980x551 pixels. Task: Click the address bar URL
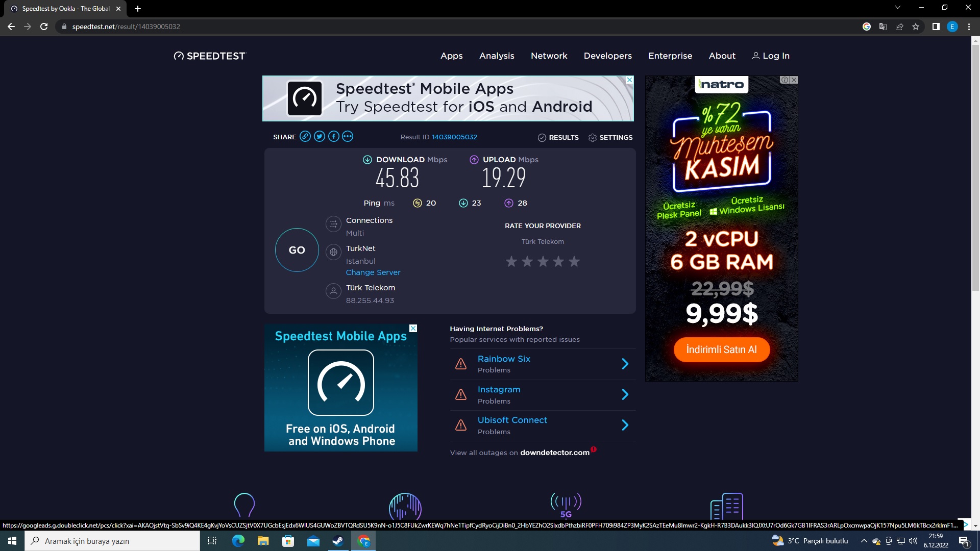[x=126, y=27]
